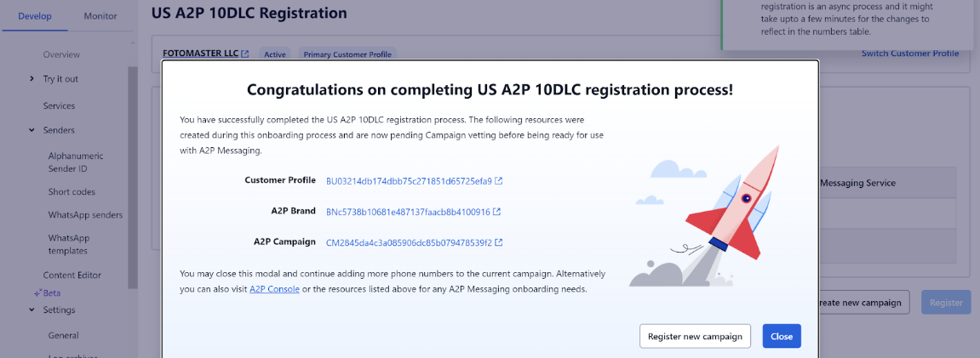Click Switch Customer Profile link
Image resolution: width=980 pixels, height=358 pixels.
click(x=910, y=54)
